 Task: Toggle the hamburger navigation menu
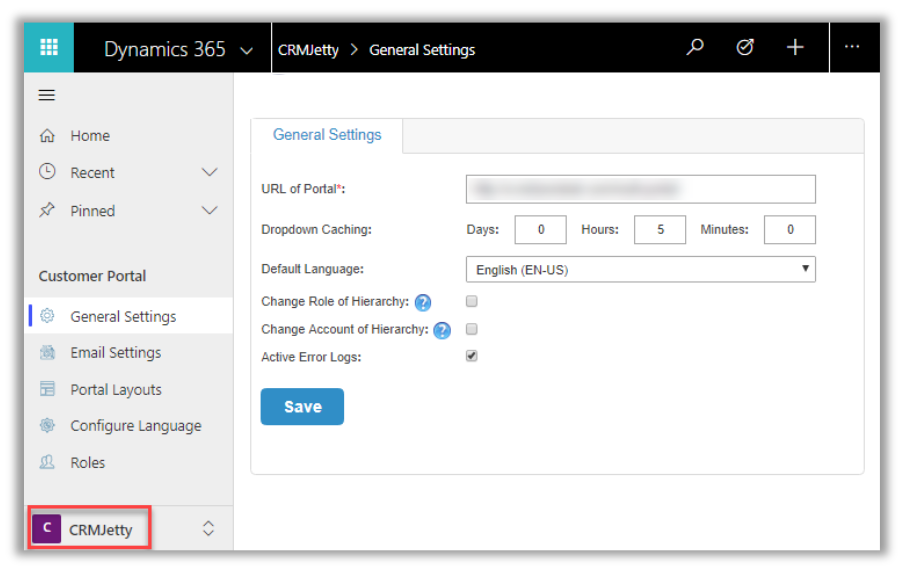(47, 95)
